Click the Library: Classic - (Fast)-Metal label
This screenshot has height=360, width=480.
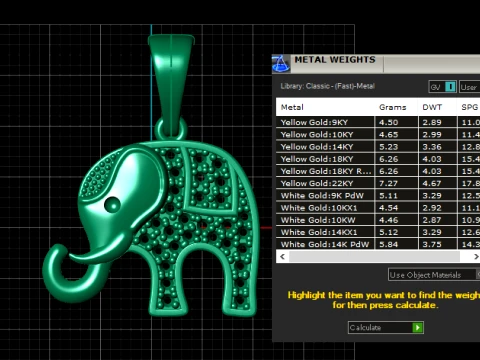327,86
